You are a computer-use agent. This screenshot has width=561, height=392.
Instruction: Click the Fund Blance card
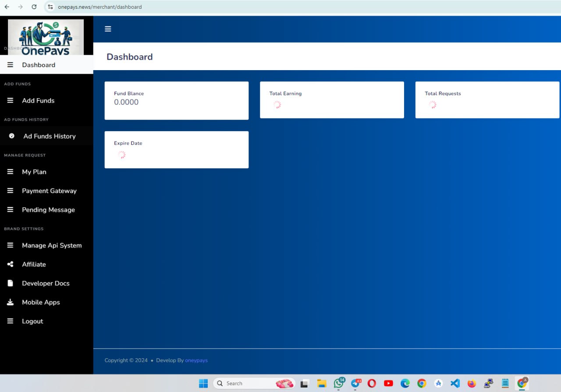click(176, 100)
